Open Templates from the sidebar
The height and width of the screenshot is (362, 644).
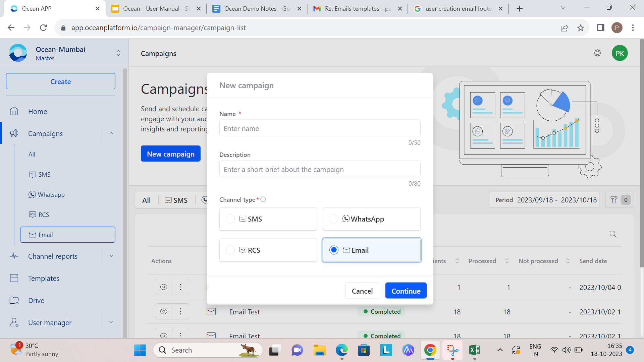[44, 278]
